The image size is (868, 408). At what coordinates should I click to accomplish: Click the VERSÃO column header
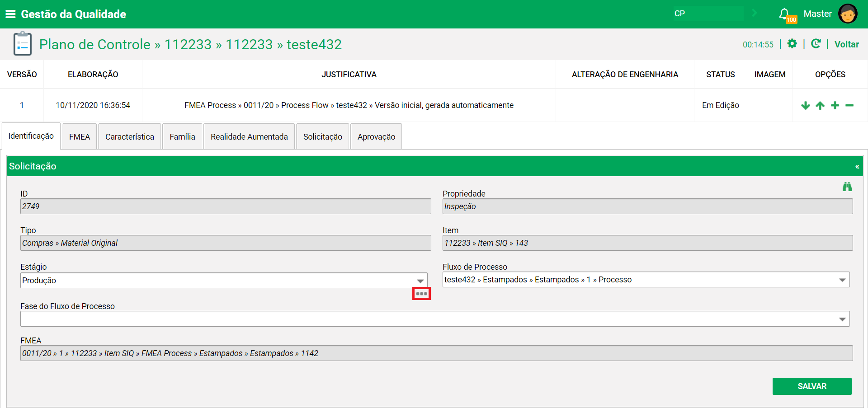(22, 75)
